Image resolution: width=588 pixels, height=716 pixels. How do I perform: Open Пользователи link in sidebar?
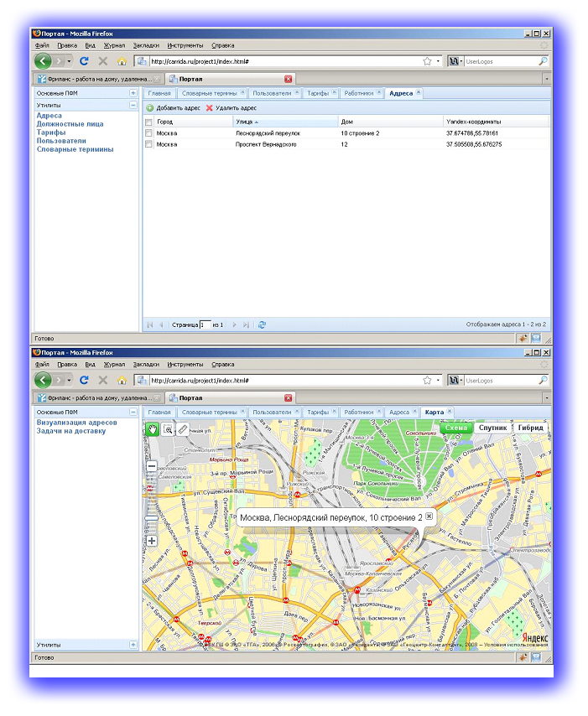coord(61,141)
